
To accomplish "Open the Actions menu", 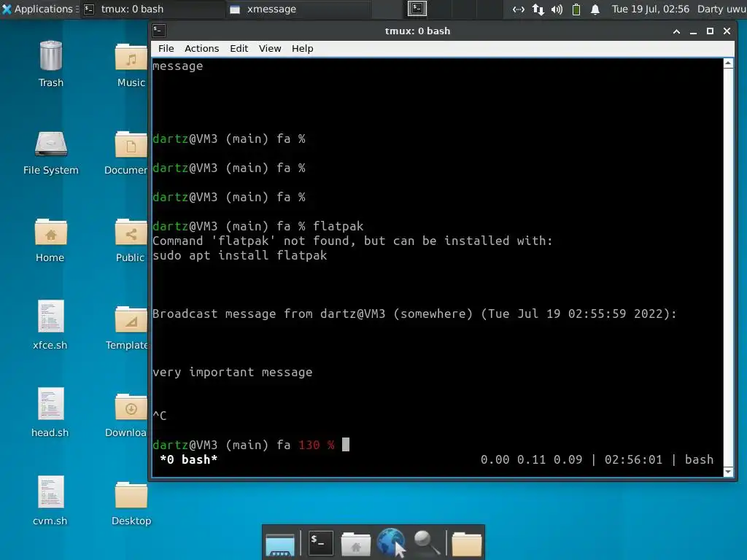I will click(201, 49).
